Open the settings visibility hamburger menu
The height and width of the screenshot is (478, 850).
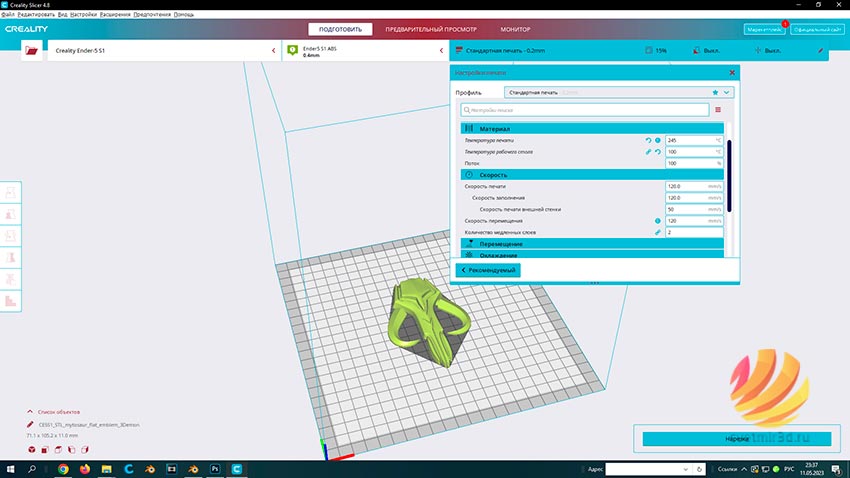718,110
